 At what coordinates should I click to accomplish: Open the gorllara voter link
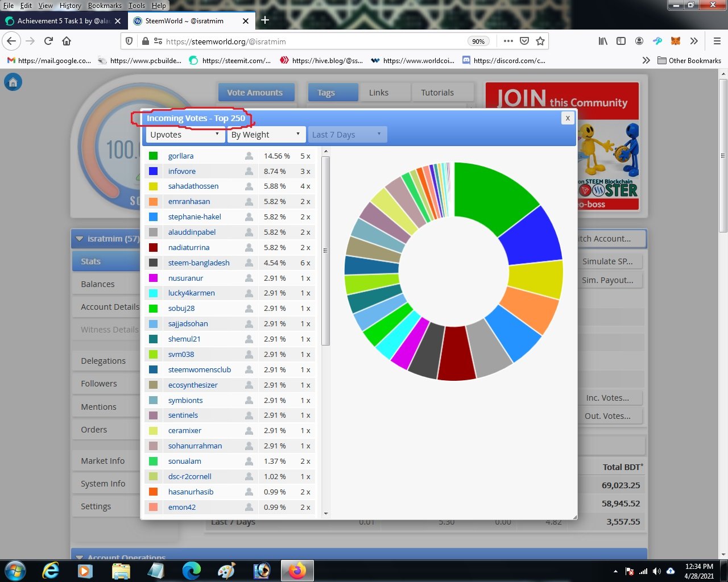tap(181, 156)
